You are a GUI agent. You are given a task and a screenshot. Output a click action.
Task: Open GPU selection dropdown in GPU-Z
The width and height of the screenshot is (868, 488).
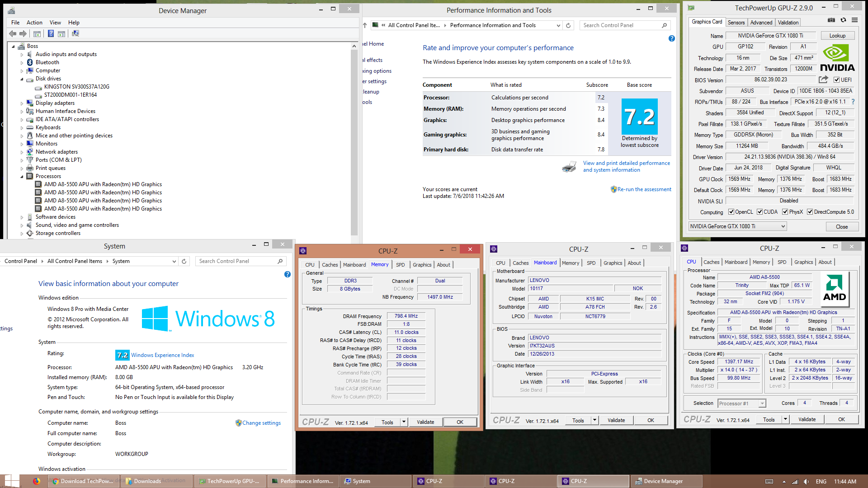pyautogui.click(x=783, y=226)
